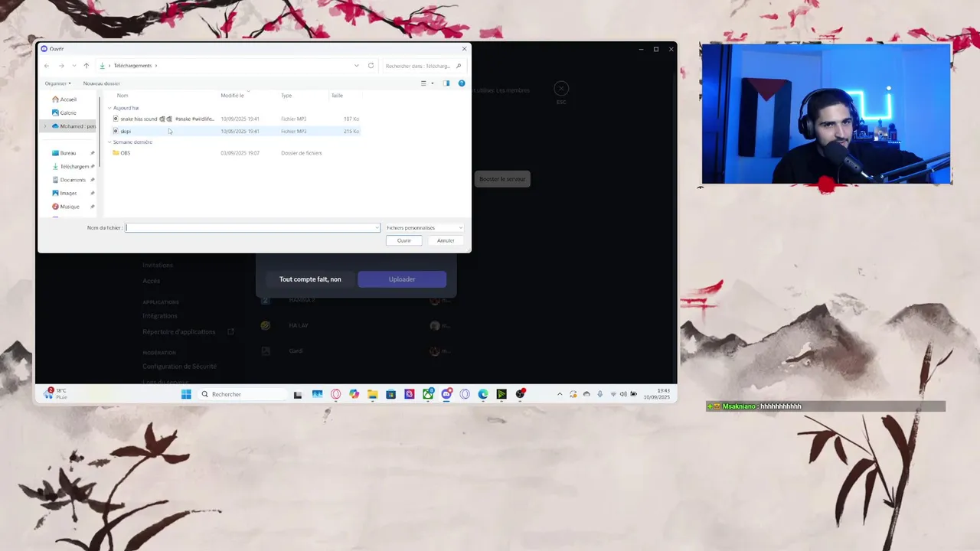Image resolution: width=980 pixels, height=551 pixels.
Task: Open the Xbox taskbar icon
Action: (x=428, y=394)
